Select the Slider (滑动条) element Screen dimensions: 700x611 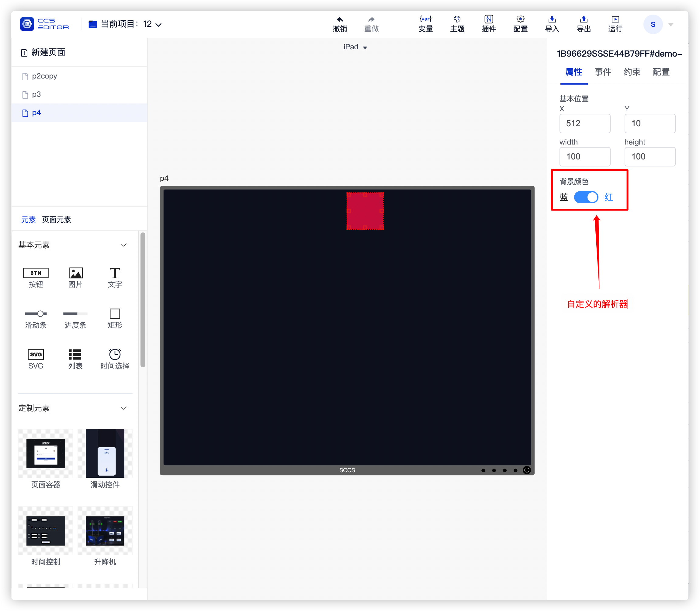point(36,319)
